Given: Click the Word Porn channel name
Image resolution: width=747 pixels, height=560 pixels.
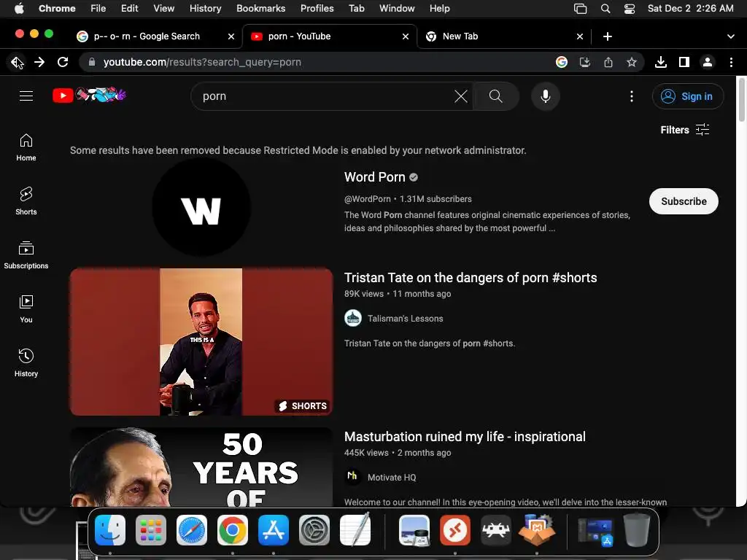Looking at the screenshot, I should coord(374,177).
